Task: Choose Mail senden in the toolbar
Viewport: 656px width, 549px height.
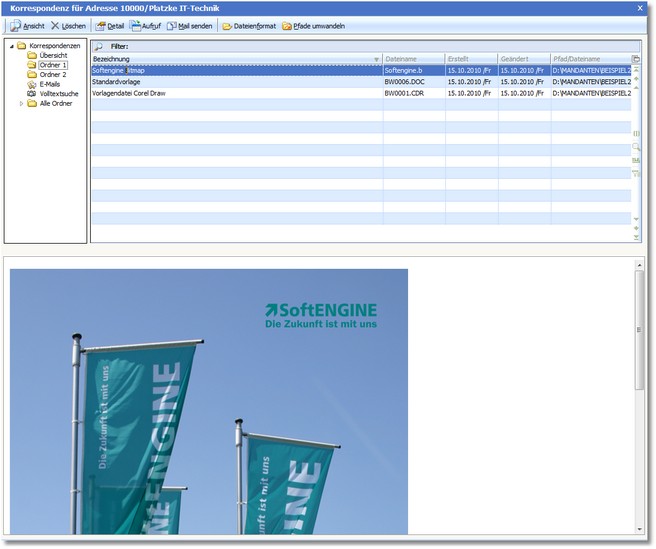Action: 189,25
